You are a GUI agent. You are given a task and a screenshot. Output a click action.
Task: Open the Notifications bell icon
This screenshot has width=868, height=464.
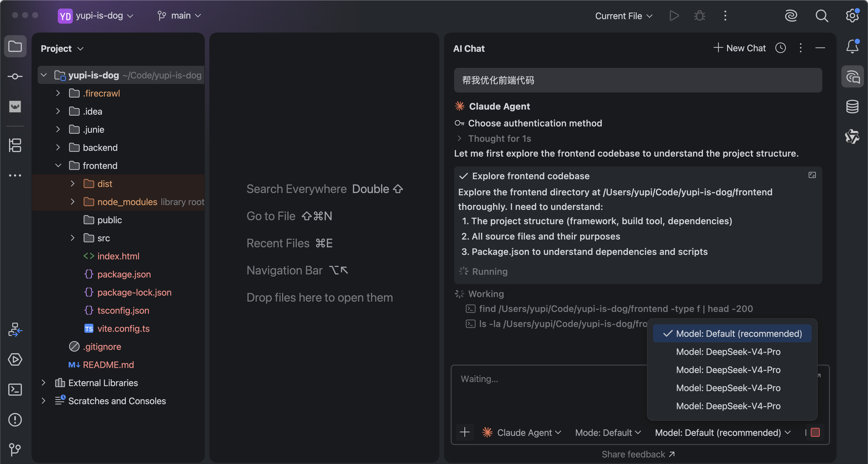pos(852,46)
